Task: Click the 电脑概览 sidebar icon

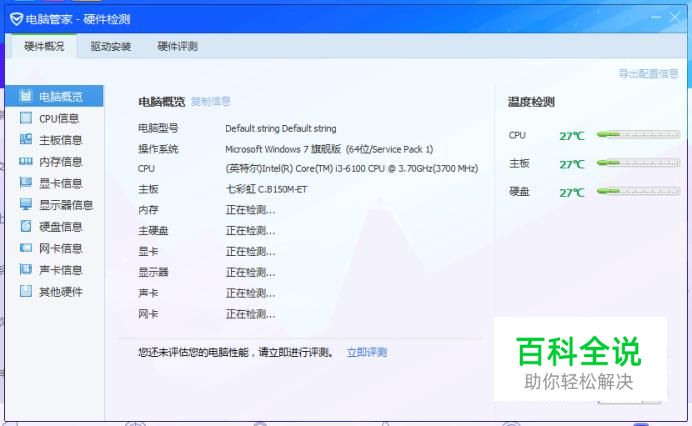Action: click(26, 96)
